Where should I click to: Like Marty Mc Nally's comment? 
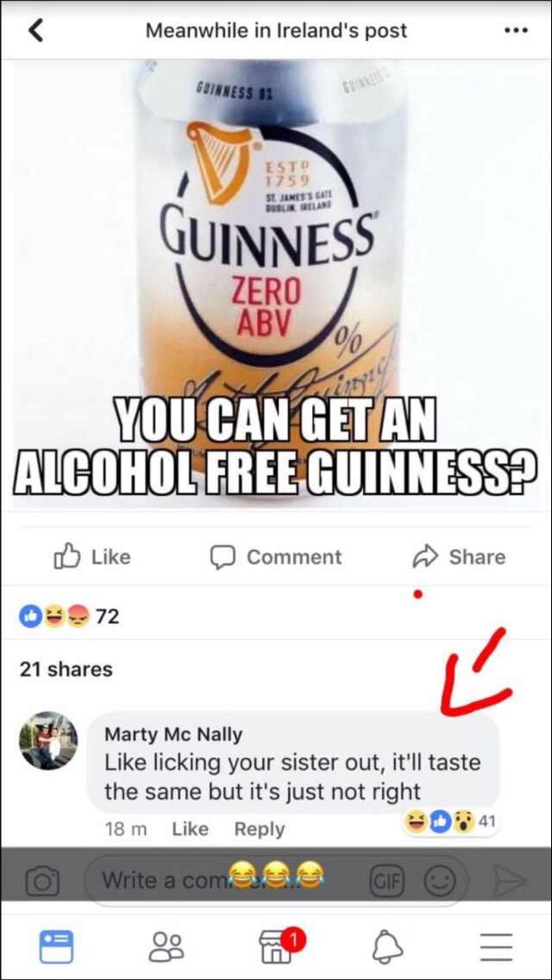tap(190, 829)
